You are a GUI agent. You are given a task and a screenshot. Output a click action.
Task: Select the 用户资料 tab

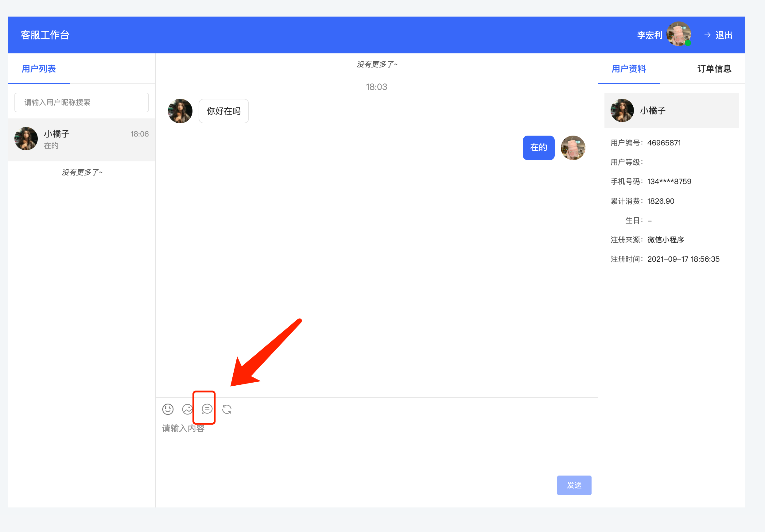[x=628, y=69]
